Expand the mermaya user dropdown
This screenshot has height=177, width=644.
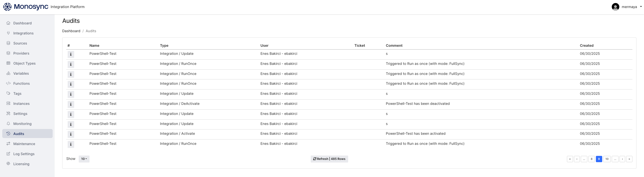click(x=641, y=7)
